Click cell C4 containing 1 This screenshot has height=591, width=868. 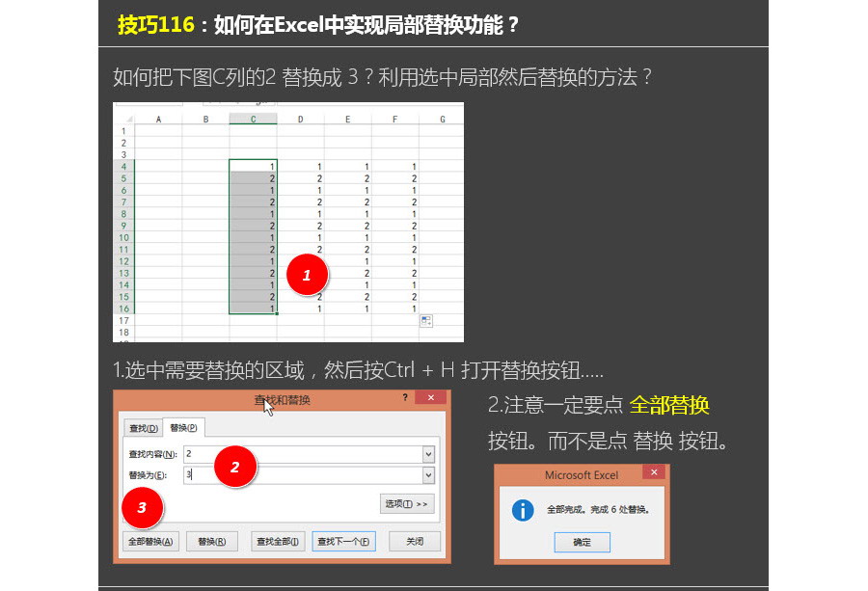[253, 167]
